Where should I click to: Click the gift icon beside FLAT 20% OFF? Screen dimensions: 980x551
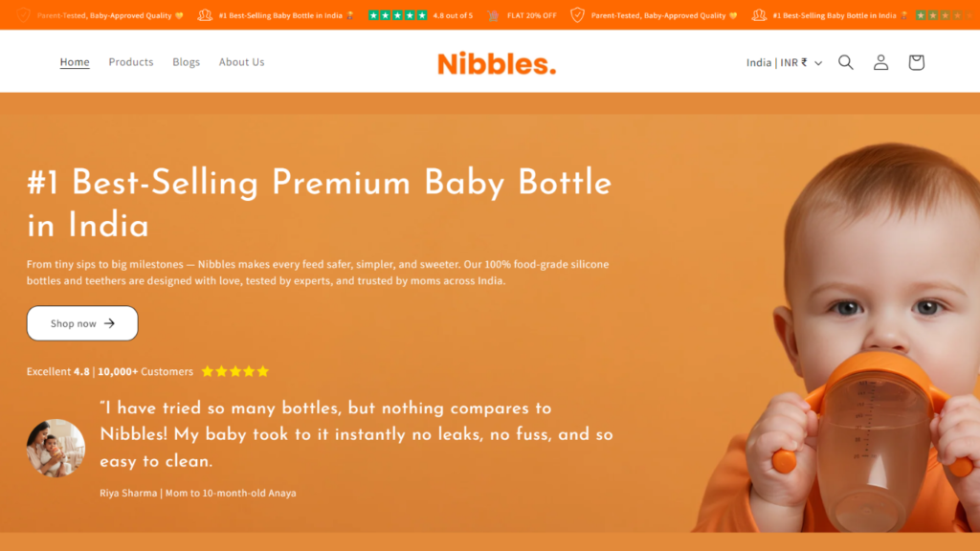click(493, 15)
